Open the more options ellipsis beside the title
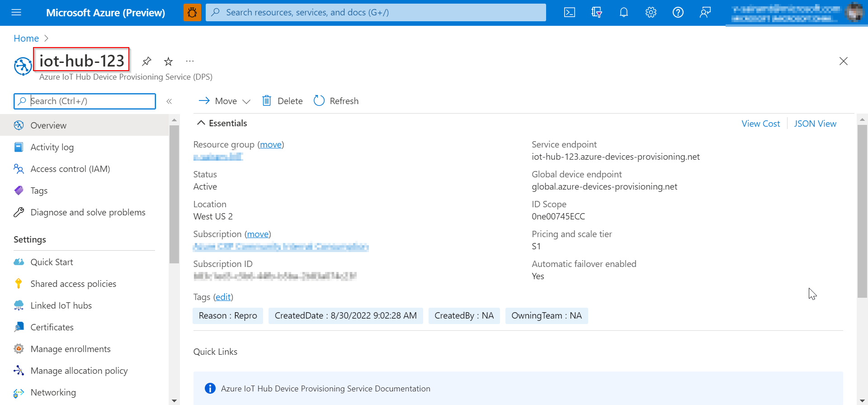Viewport: 868px width, 405px height. (190, 61)
